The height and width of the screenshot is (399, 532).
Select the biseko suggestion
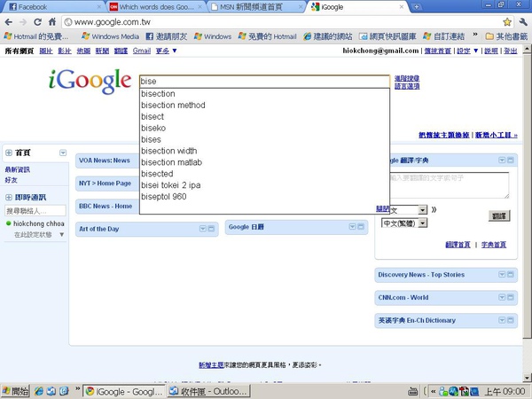coord(264,128)
